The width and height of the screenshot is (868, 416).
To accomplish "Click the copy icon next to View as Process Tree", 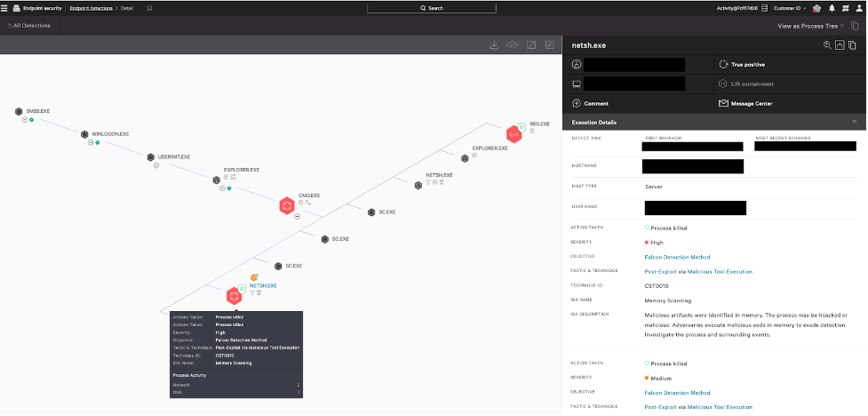I will click(856, 26).
